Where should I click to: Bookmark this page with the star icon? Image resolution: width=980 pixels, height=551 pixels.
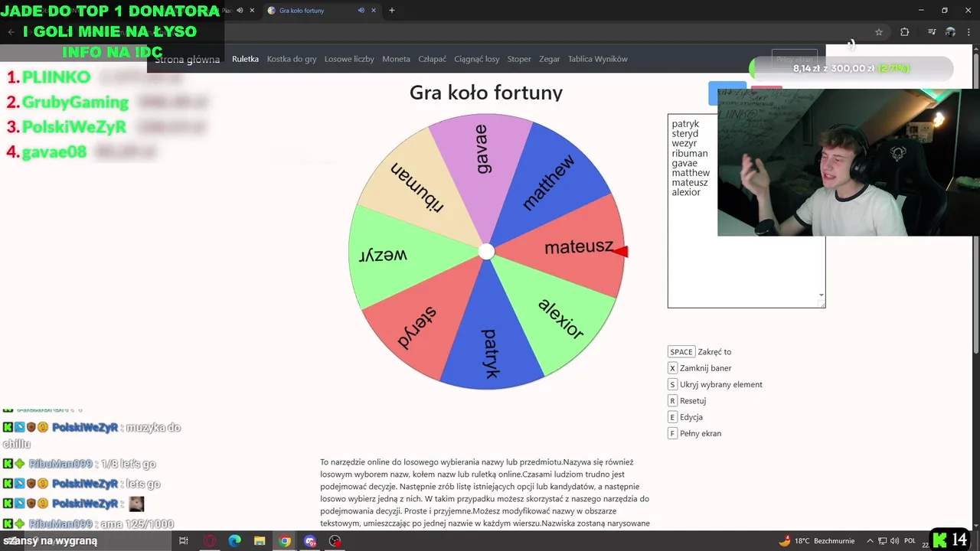point(879,32)
